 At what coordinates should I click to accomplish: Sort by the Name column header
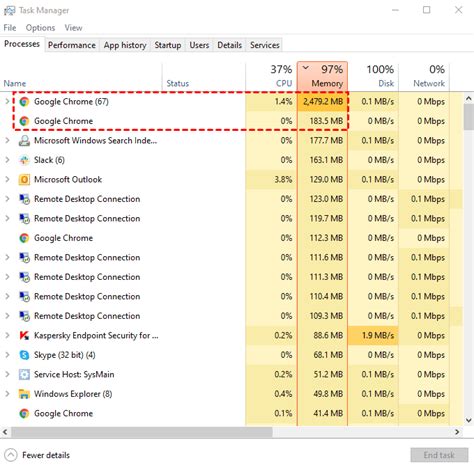81,77
